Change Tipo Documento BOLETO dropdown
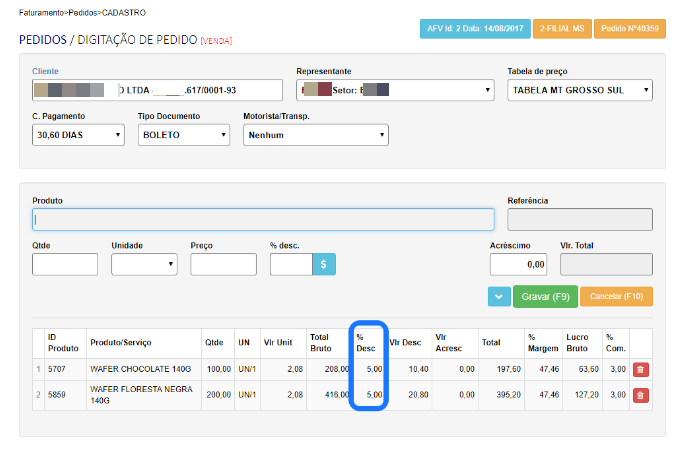680x449 pixels. pos(184,135)
